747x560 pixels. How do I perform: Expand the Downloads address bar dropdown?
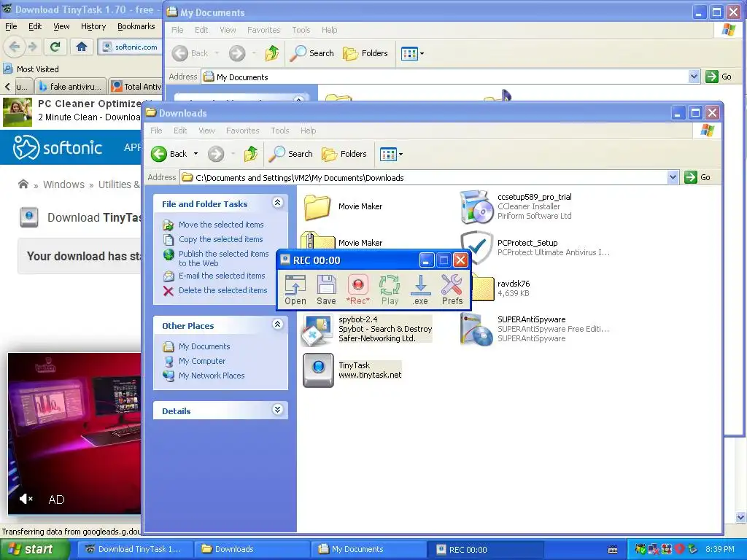(x=672, y=178)
